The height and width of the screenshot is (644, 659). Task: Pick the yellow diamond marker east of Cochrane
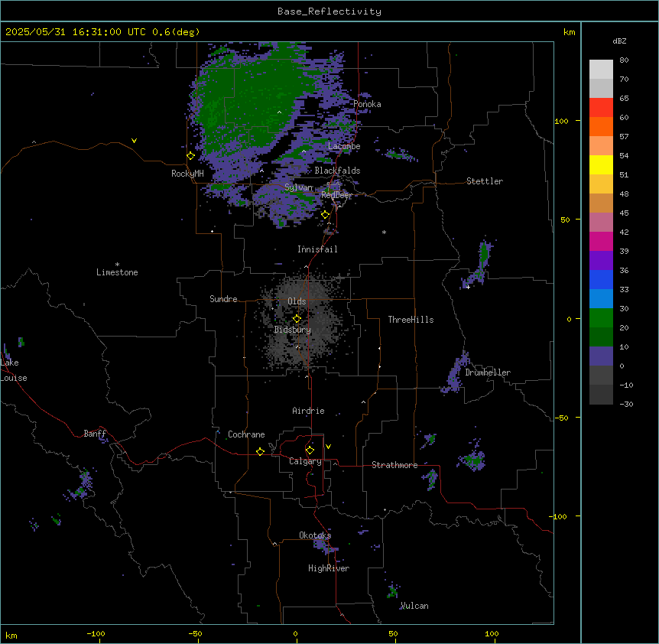[260, 451]
